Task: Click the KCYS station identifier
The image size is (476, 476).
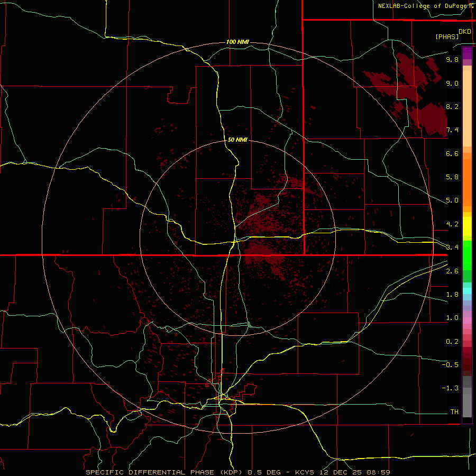Action: [x=305, y=472]
